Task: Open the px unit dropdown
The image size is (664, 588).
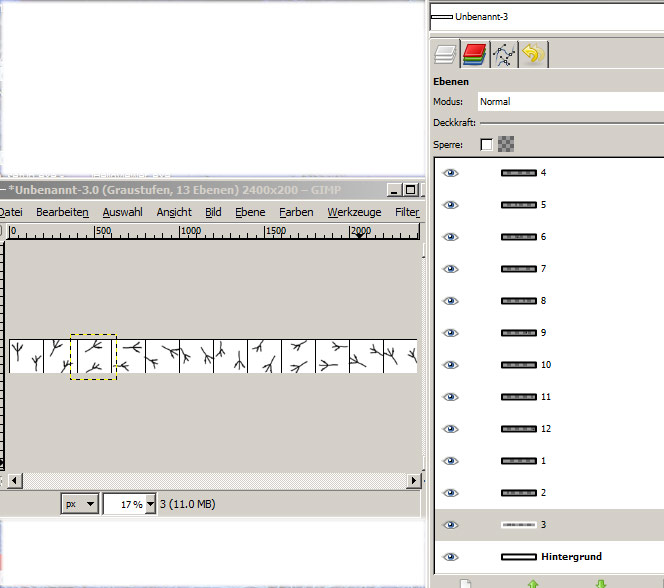Action: click(x=79, y=504)
